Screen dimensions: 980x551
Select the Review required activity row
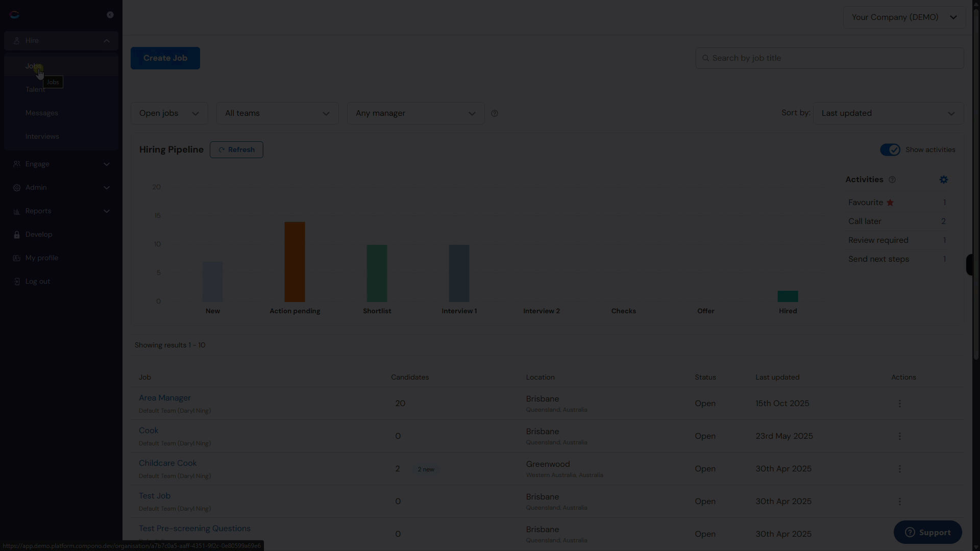tap(897, 240)
